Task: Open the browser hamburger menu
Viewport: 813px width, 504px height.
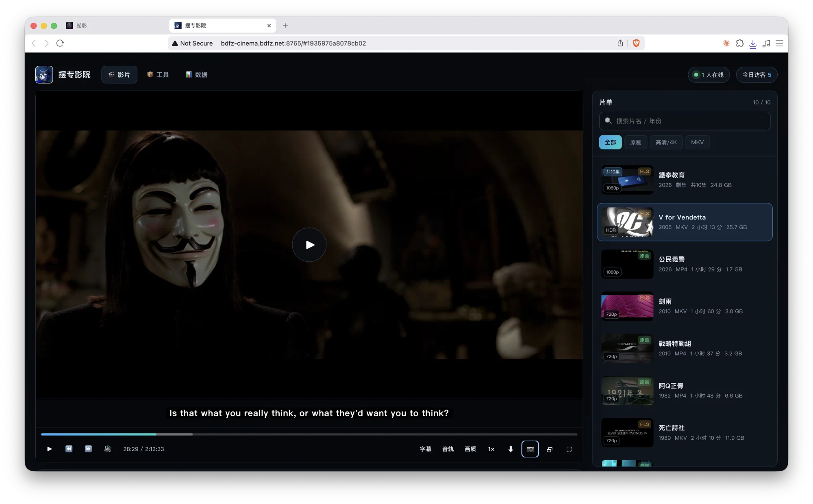Action: pyautogui.click(x=779, y=43)
